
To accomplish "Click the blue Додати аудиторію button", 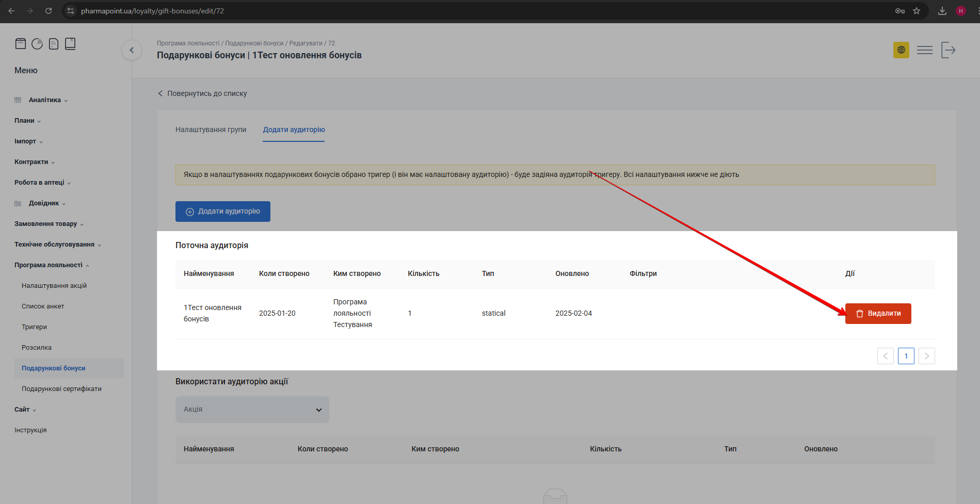I will [x=223, y=212].
